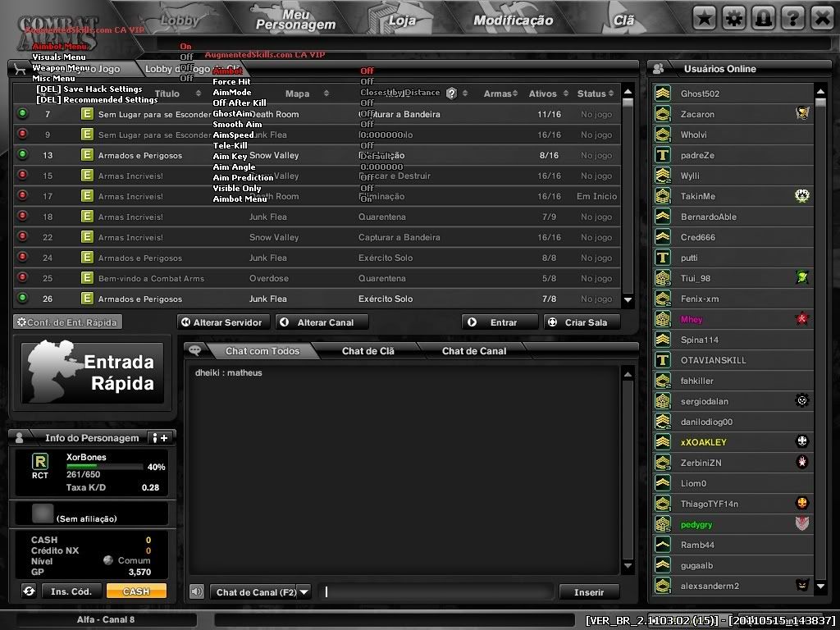Toggle Smooth Aim setting Off value
Viewport: 840px width, 630px height.
tap(367, 125)
